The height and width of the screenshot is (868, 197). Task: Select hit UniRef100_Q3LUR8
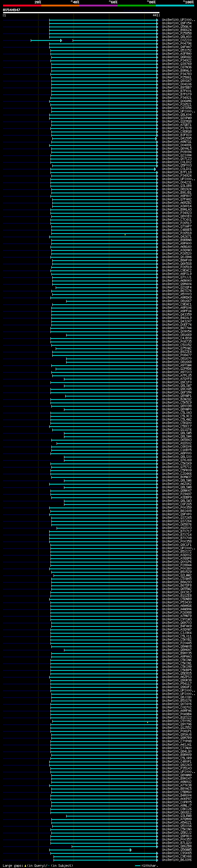[x=177, y=186]
